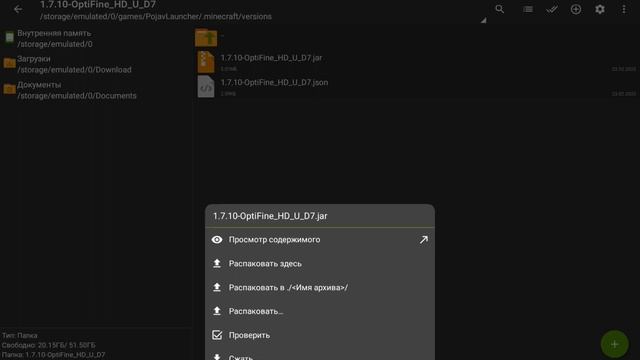Tap the Папка: 1.7.10-OptiFine_HD_U_D7 status line
This screenshot has width=640, height=360.
point(53,355)
